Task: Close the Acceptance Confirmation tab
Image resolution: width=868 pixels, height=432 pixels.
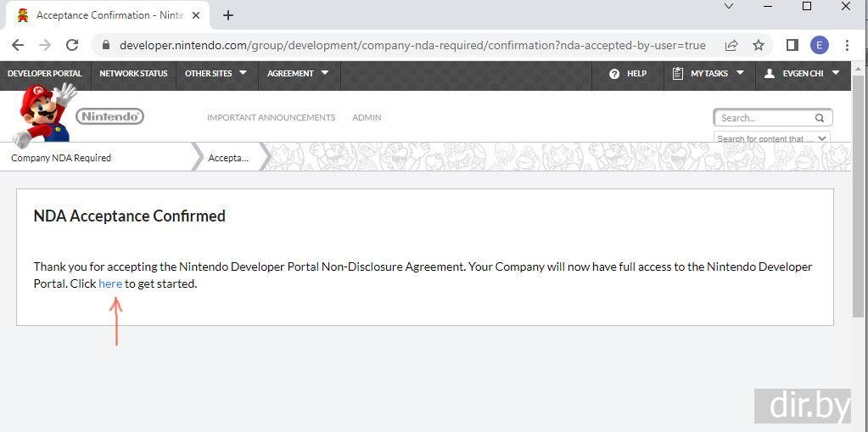Action: [195, 15]
